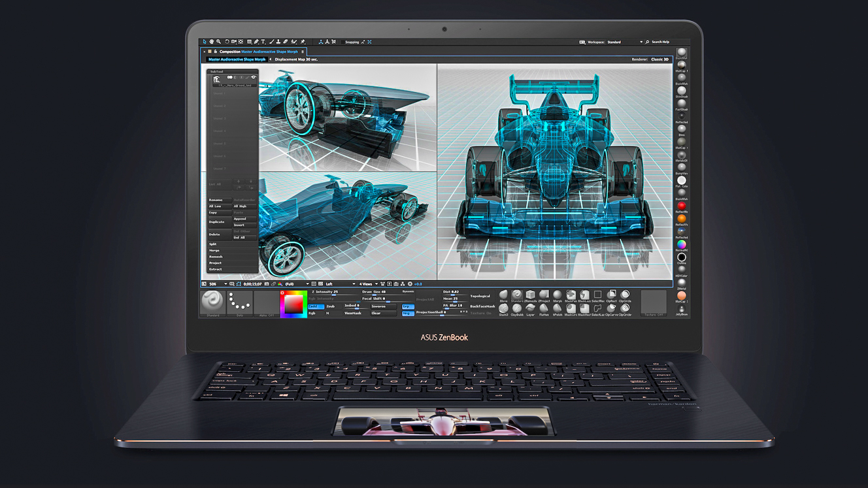The height and width of the screenshot is (488, 868).
Task: Open the composition panel menu icon
Action: 302,52
